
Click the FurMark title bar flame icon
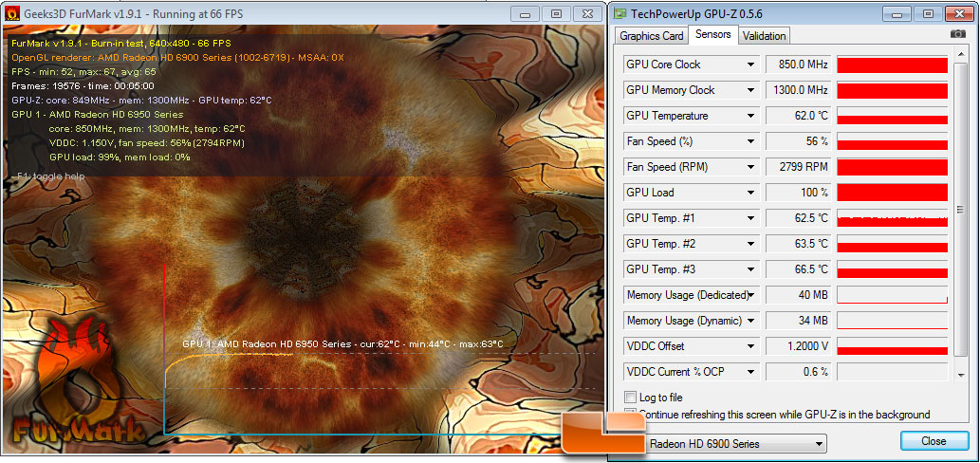click(x=12, y=13)
